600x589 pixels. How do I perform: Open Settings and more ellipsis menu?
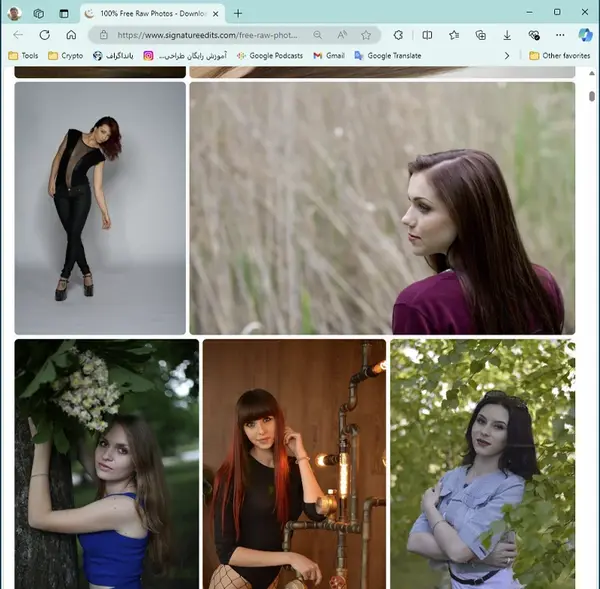click(560, 35)
